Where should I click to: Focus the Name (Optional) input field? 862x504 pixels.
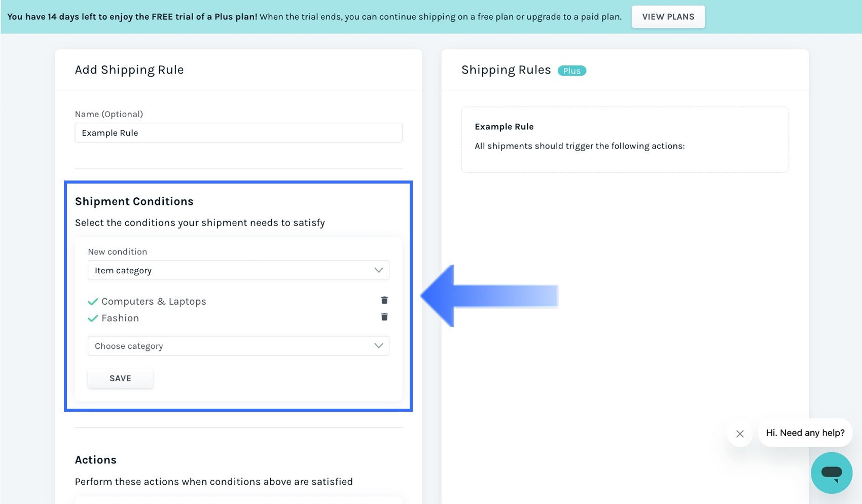[238, 133]
